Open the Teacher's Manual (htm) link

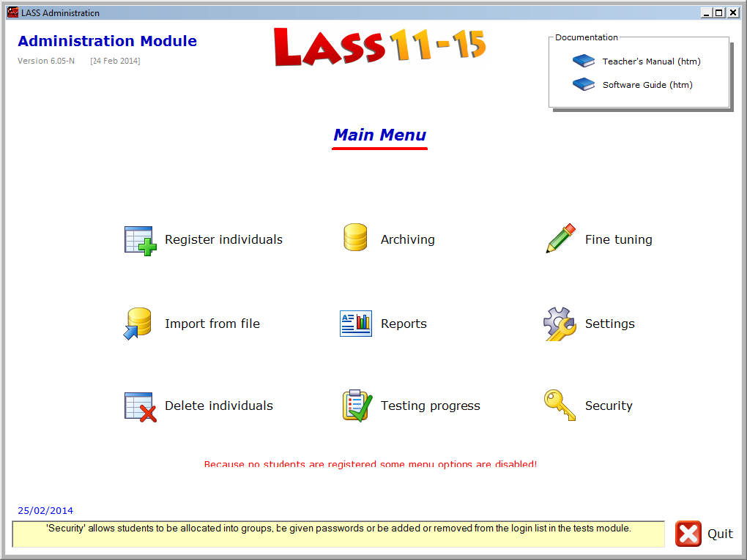coord(651,61)
